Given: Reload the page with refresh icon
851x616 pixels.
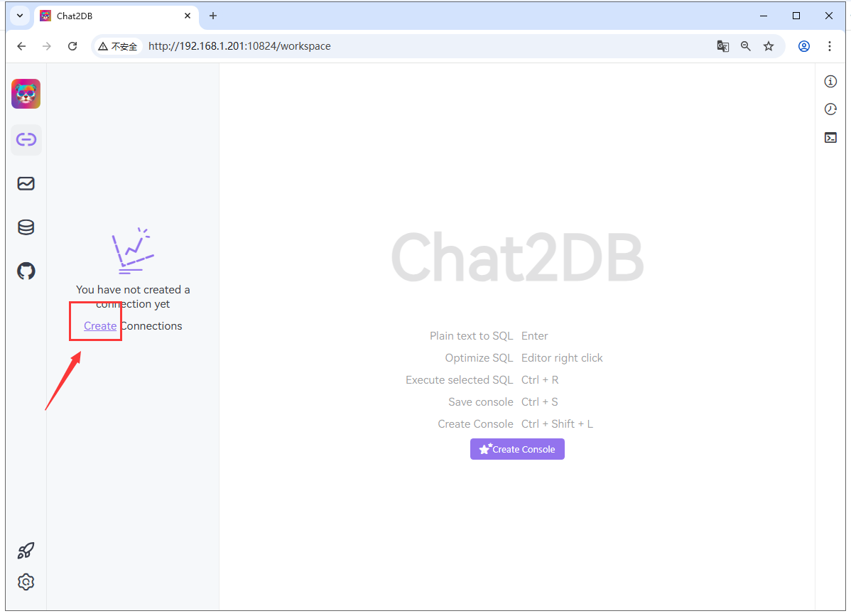Looking at the screenshot, I should coord(72,46).
